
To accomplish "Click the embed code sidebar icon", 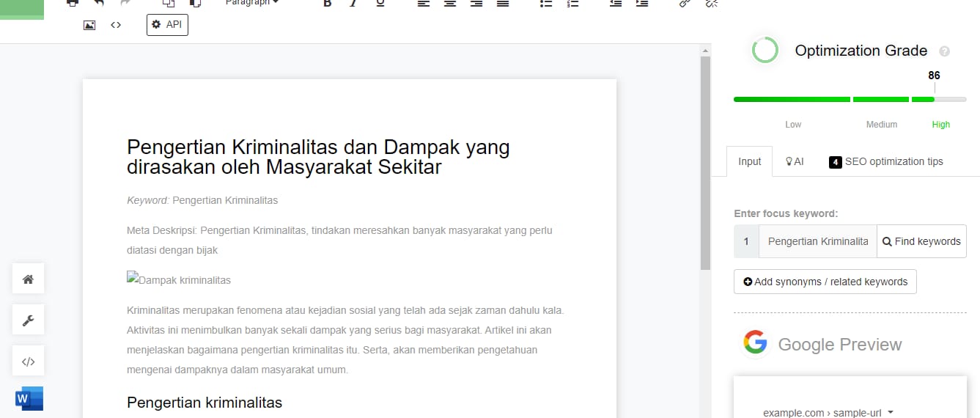I will tap(29, 361).
